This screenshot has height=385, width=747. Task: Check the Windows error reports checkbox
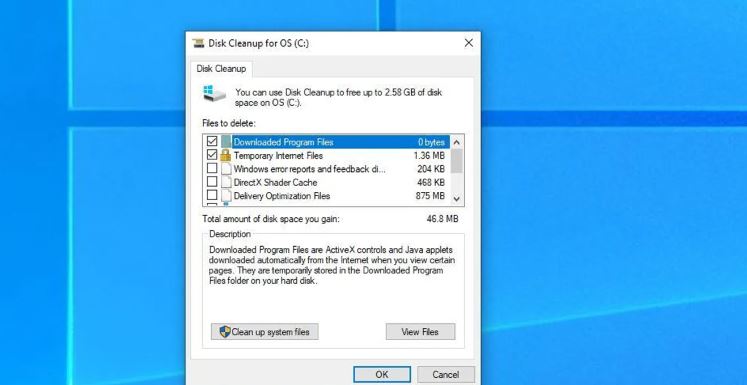click(212, 168)
